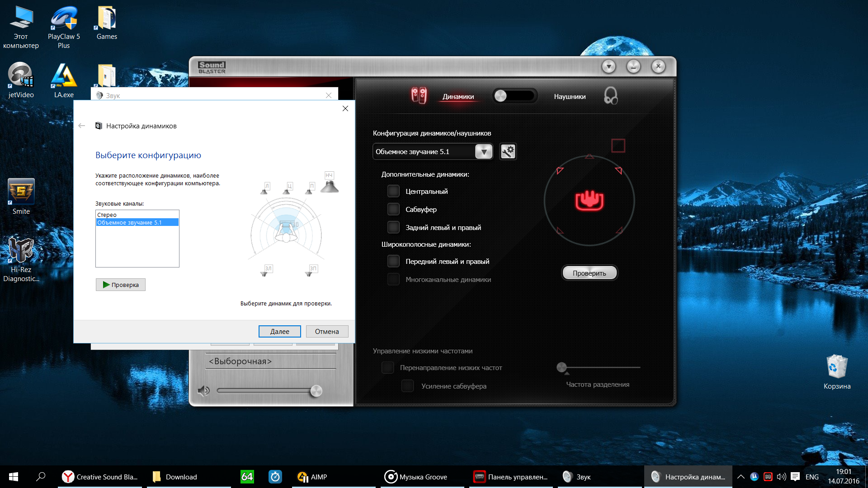
Task: Click the master volume slider knob
Action: tap(316, 391)
